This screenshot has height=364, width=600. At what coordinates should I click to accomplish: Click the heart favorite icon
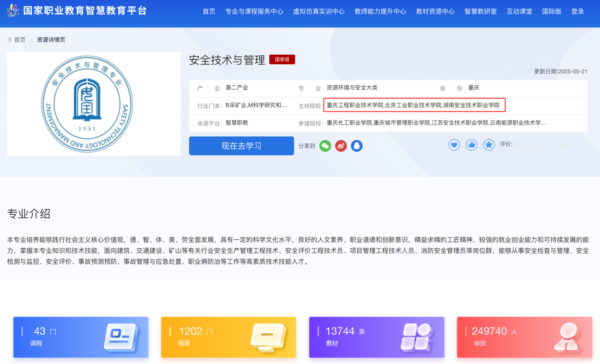454,145
